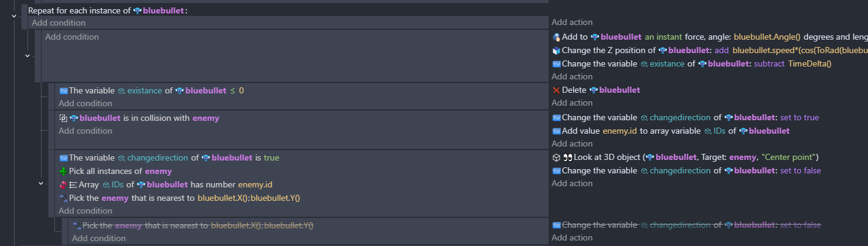The height and width of the screenshot is (246, 868).
Task: Click the collision condition icon before bluebullet
Action: [x=63, y=118]
